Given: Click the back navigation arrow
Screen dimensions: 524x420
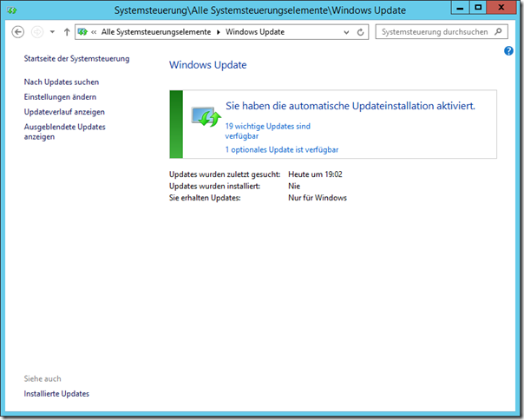Looking at the screenshot, I should (17, 32).
